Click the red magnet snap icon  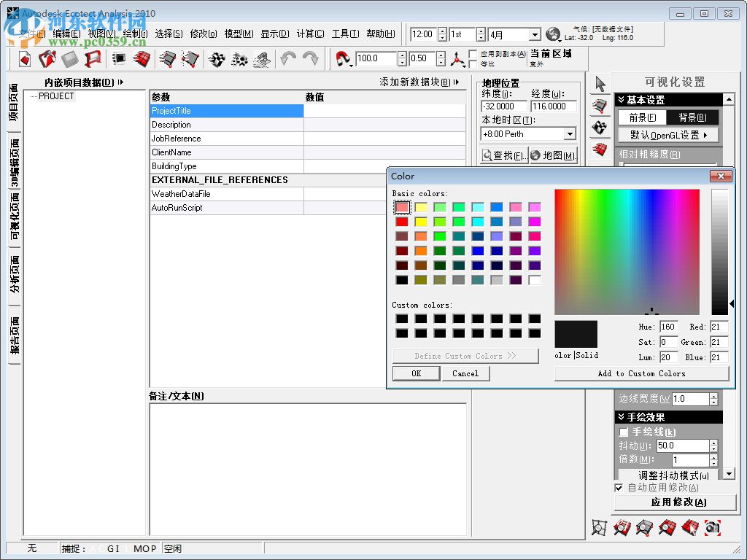[341, 59]
